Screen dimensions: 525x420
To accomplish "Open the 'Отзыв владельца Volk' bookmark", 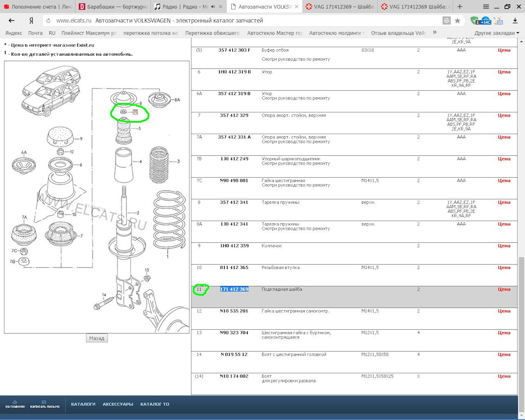I will (x=399, y=33).
